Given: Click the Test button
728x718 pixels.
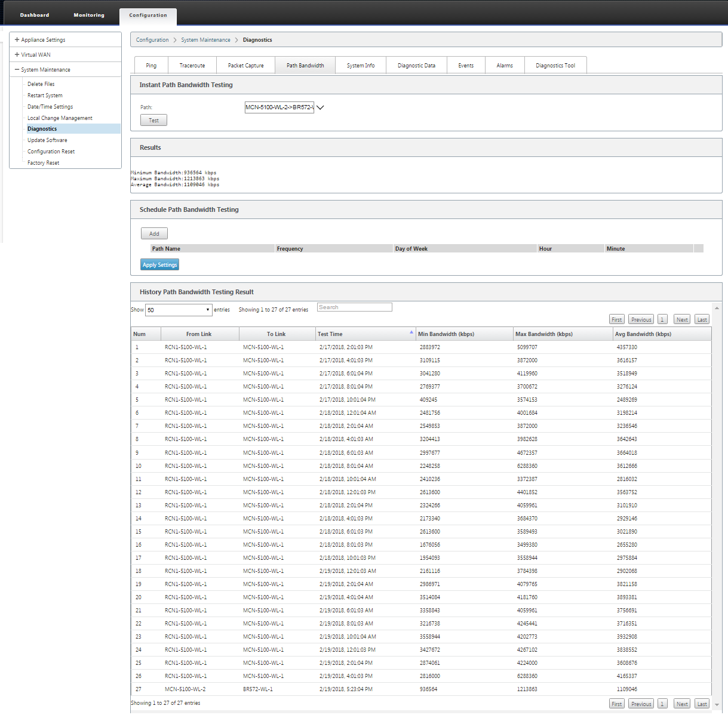Looking at the screenshot, I should click(153, 120).
